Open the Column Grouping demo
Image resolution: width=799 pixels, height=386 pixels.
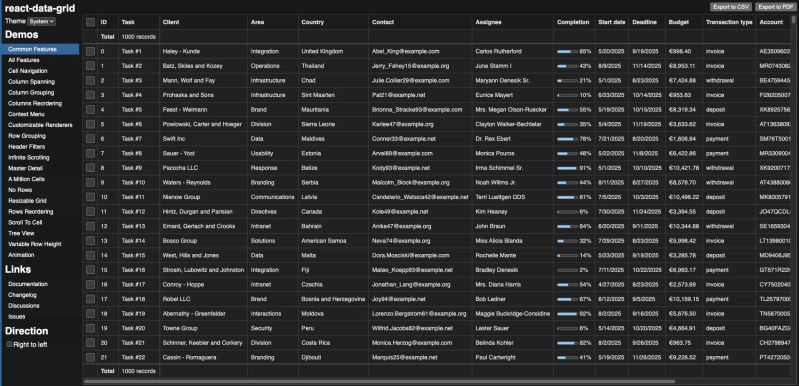click(41, 93)
